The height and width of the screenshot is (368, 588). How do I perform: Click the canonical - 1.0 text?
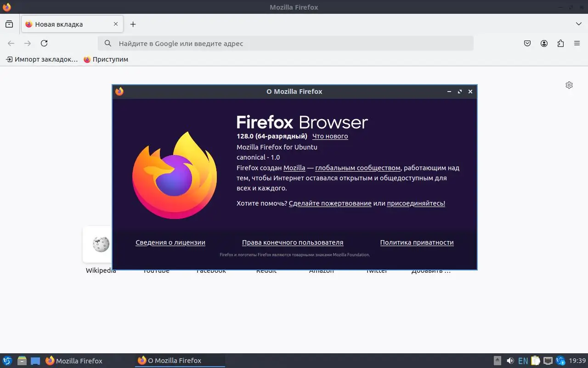(x=258, y=157)
